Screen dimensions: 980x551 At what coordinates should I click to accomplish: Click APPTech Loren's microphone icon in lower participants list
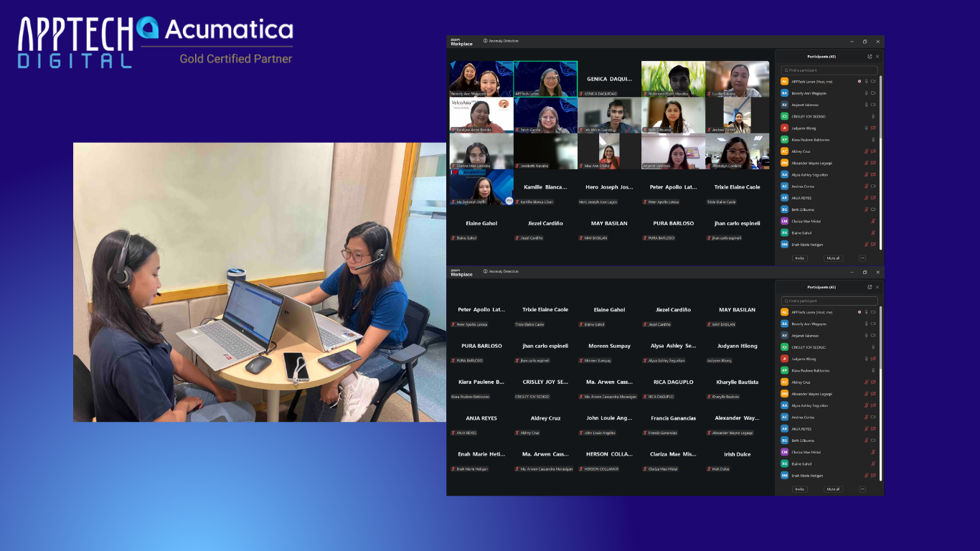click(867, 312)
